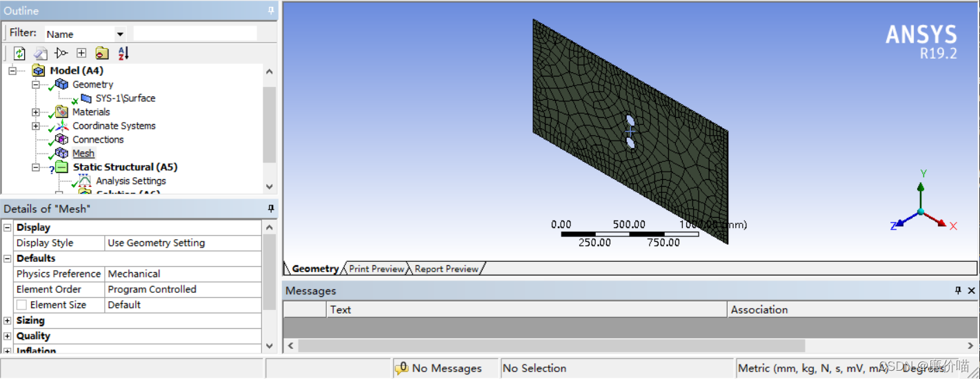Image resolution: width=980 pixels, height=379 pixels.
Task: Select the Mesh tree item
Action: click(83, 153)
